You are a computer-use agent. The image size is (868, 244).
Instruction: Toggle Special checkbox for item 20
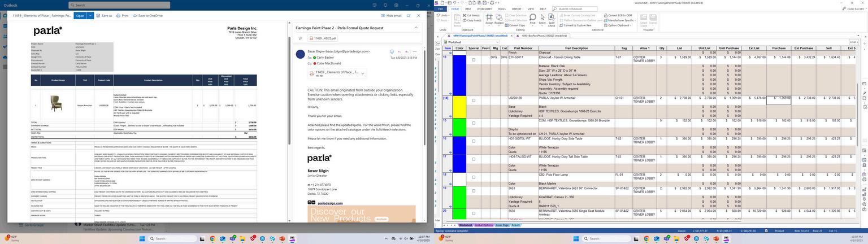[x=474, y=213]
